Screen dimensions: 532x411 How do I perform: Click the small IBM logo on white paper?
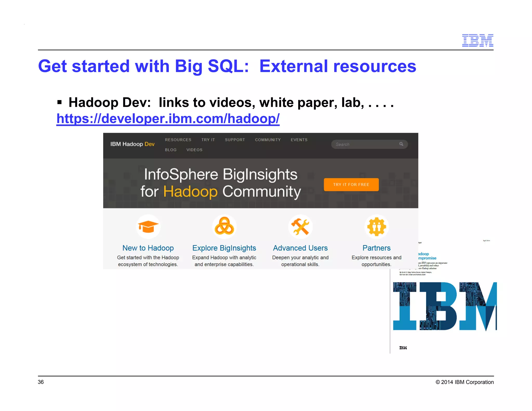click(x=403, y=348)
